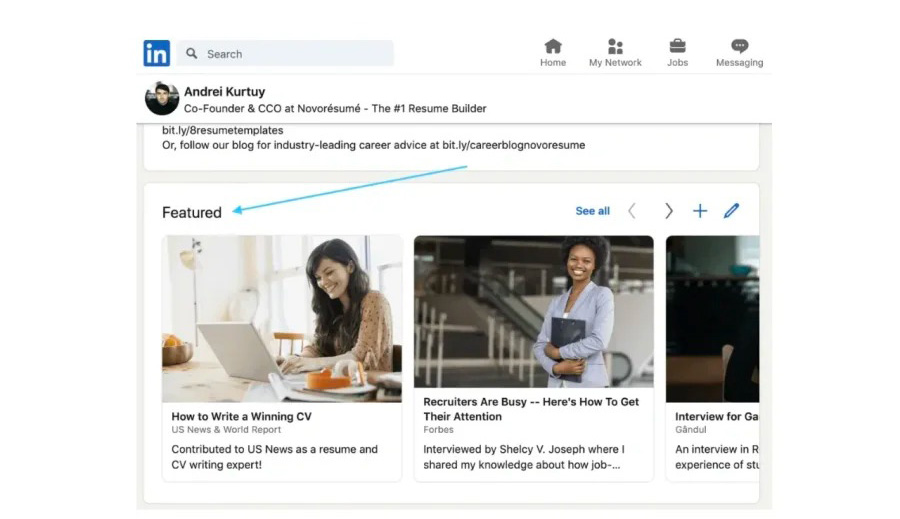Add a featured item with plus icon
The height and width of the screenshot is (519, 900).
[700, 211]
